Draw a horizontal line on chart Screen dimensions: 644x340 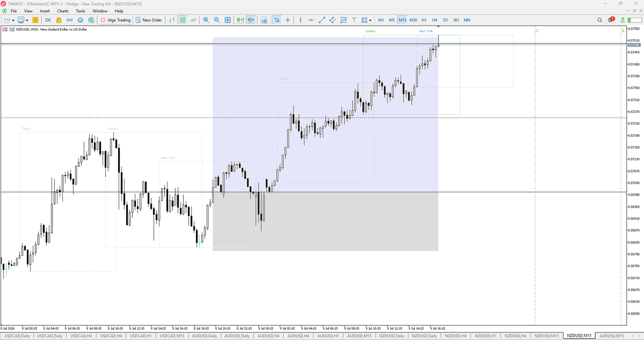click(311, 20)
